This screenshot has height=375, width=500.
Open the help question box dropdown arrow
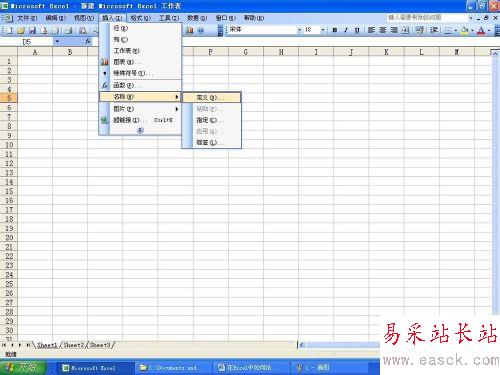pyautogui.click(x=471, y=18)
